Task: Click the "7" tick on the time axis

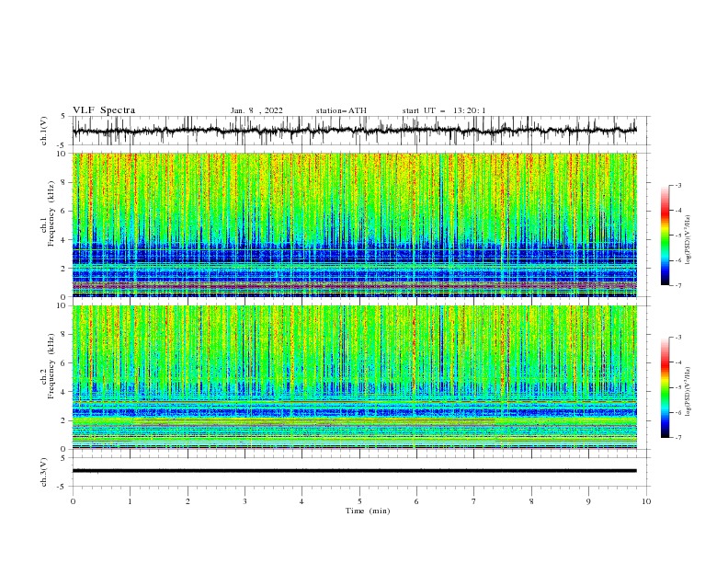Action: [x=474, y=501]
